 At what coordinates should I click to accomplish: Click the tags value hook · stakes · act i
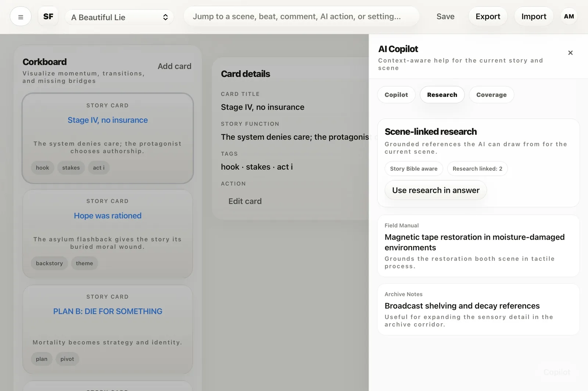257,167
